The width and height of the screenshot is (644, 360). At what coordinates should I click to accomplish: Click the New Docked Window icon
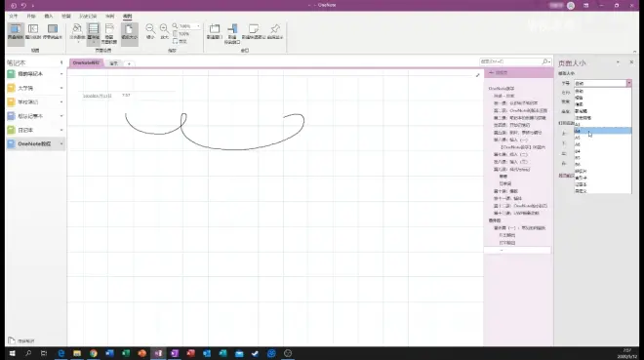point(232,33)
